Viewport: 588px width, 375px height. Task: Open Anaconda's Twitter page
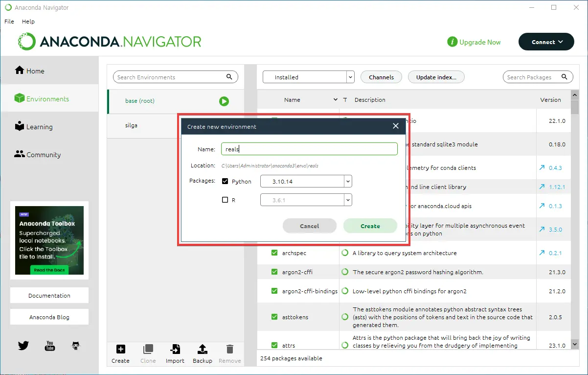[x=23, y=345]
